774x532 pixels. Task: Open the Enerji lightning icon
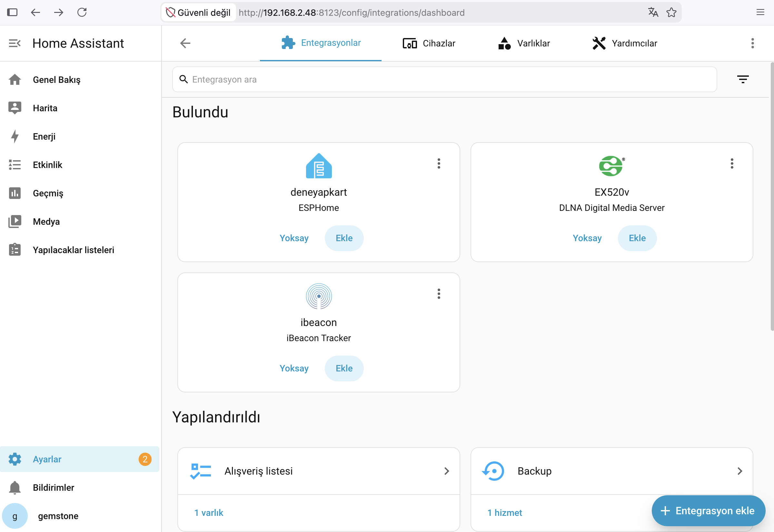point(15,136)
